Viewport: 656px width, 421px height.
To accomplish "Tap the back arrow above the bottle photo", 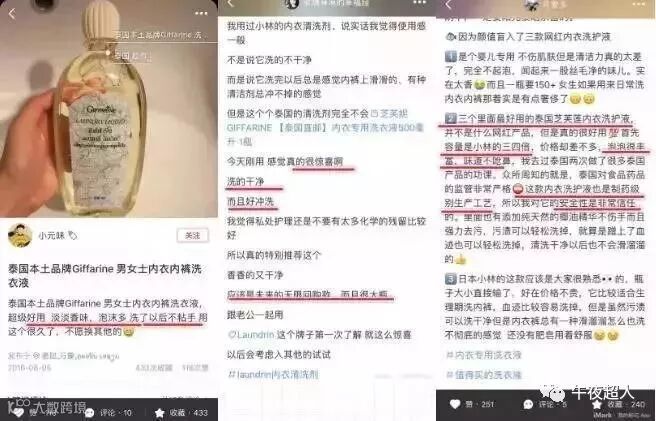I will [x=12, y=14].
